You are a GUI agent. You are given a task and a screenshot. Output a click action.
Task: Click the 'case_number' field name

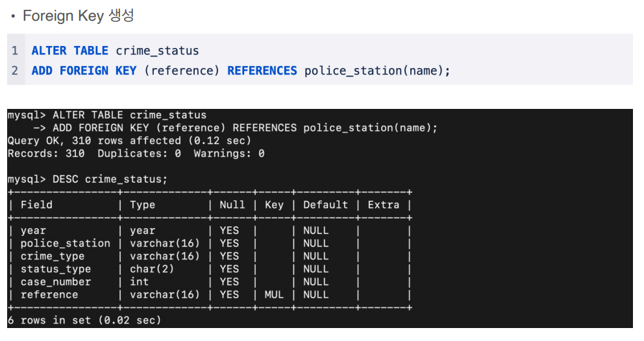[x=56, y=282]
